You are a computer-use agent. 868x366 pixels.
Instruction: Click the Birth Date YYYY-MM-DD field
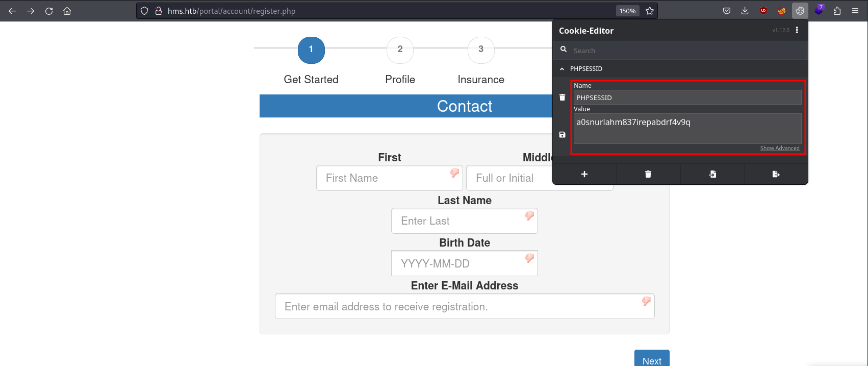(x=465, y=263)
